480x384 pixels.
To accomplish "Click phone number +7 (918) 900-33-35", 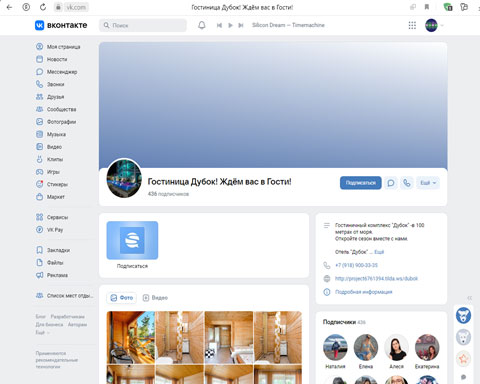I will pyautogui.click(x=356, y=265).
